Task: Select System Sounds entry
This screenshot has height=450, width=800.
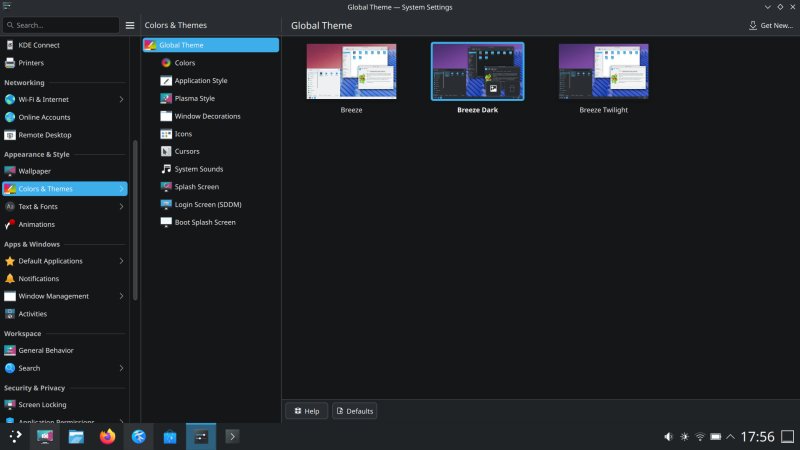Action: [211, 169]
